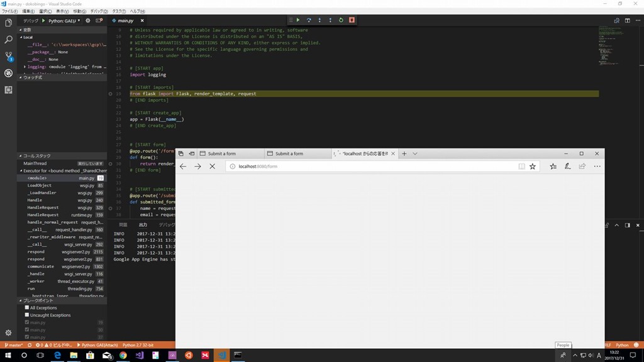The width and height of the screenshot is (644, 362).
Task: Open launch.json with the debug gear icon
Action: coord(88,21)
